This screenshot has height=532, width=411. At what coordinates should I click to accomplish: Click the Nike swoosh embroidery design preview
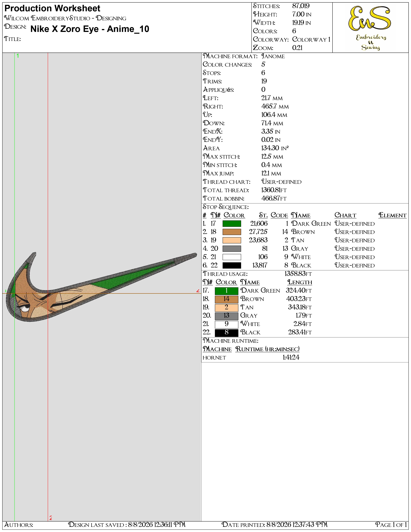click(x=101, y=287)
